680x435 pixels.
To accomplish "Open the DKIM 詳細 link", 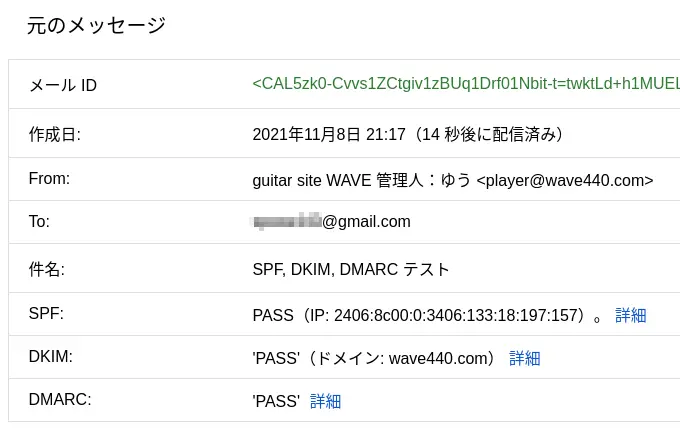I will [524, 358].
